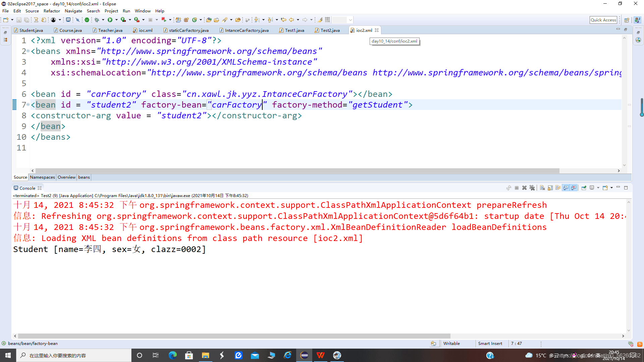644x362 pixels.
Task: Click the green Run button in toolbar
Action: tap(110, 20)
